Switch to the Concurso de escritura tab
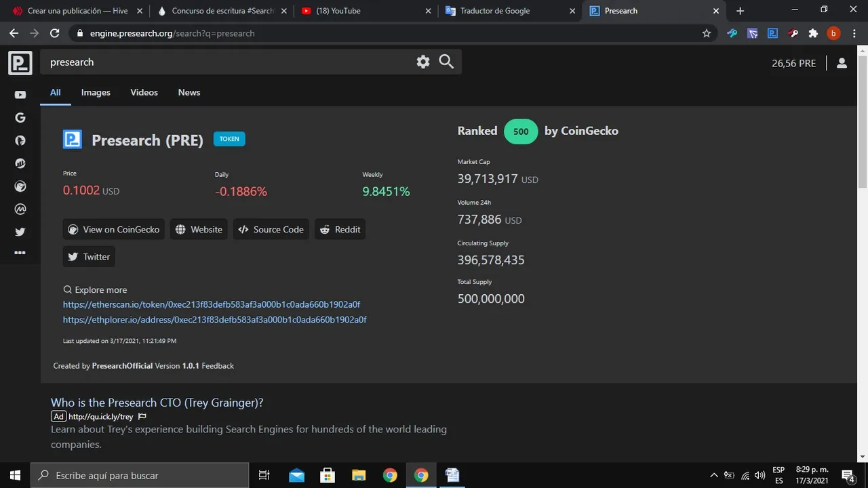 (221, 11)
